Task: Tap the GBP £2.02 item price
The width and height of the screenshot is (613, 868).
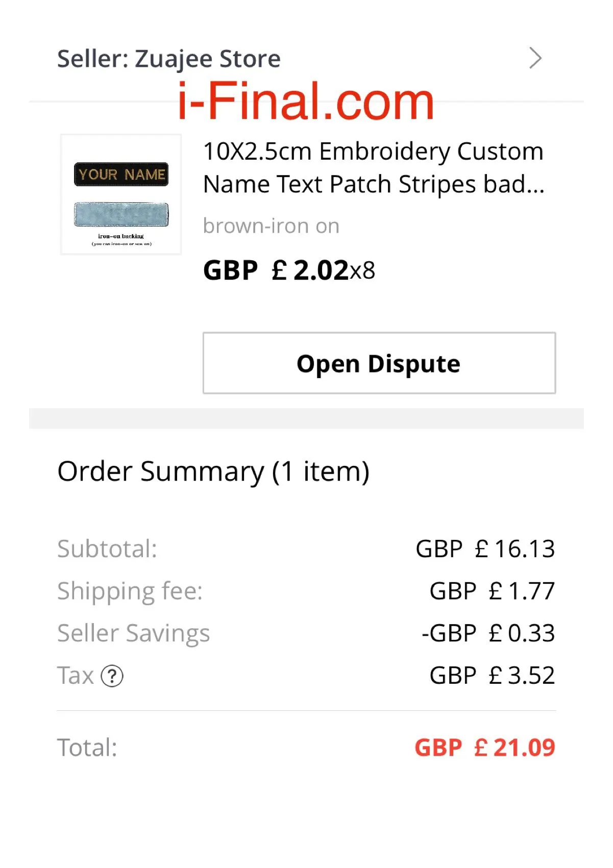Action: click(276, 270)
